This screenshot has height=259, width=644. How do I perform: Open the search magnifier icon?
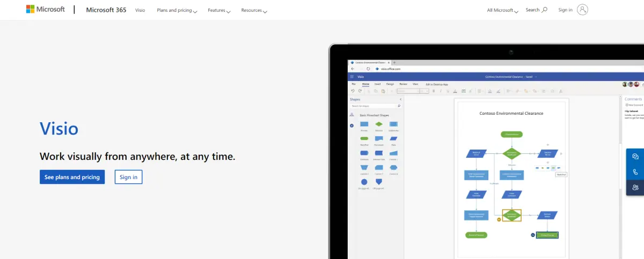pyautogui.click(x=545, y=10)
